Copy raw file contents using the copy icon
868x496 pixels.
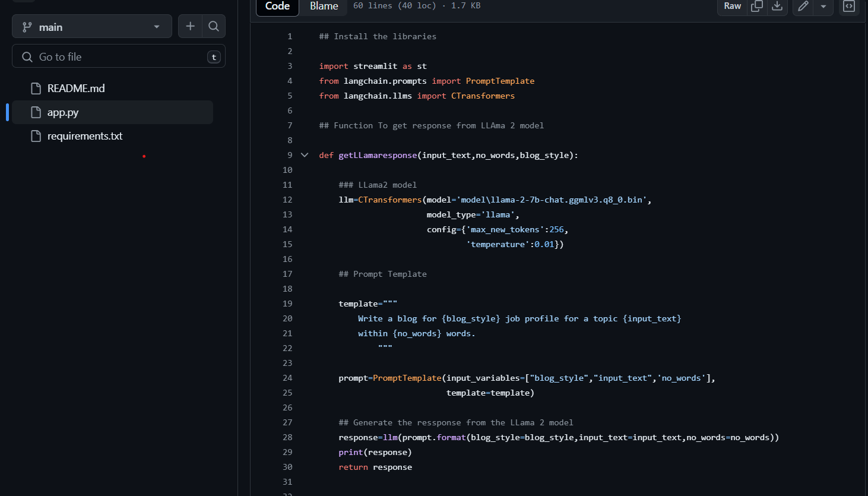point(756,6)
